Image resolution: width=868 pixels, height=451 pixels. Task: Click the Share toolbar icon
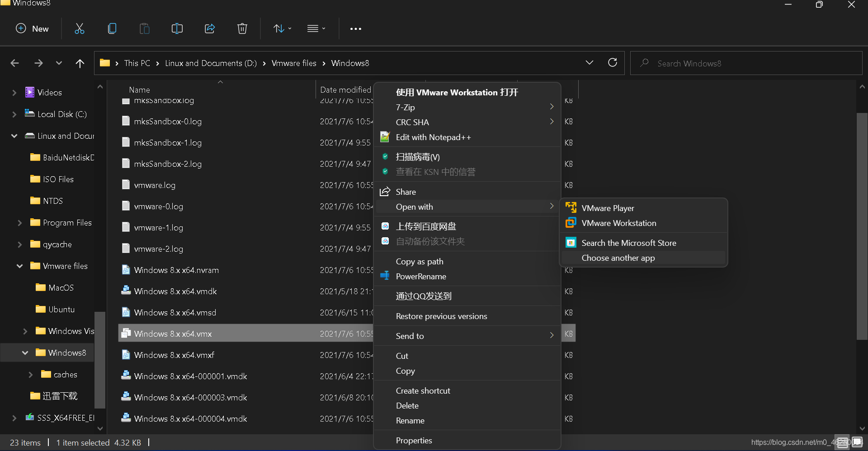(x=210, y=28)
